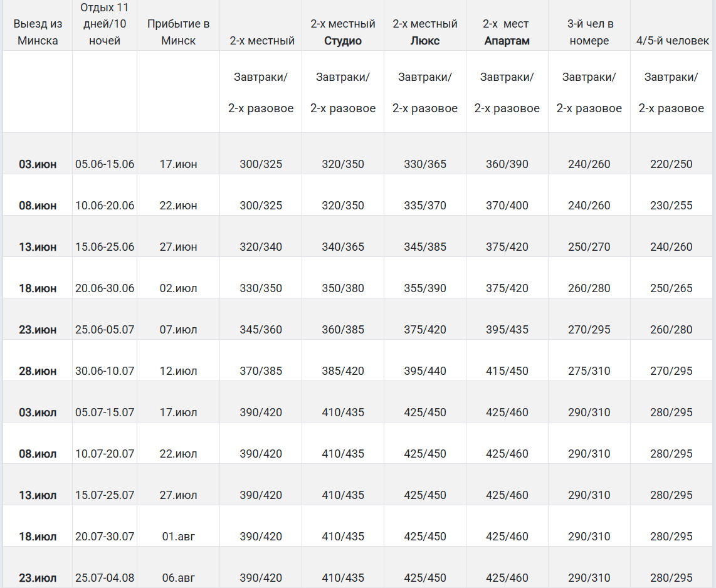This screenshot has width=716, height=588.
Task: Select the "4/5-й человек" column header
Action: [672, 41]
